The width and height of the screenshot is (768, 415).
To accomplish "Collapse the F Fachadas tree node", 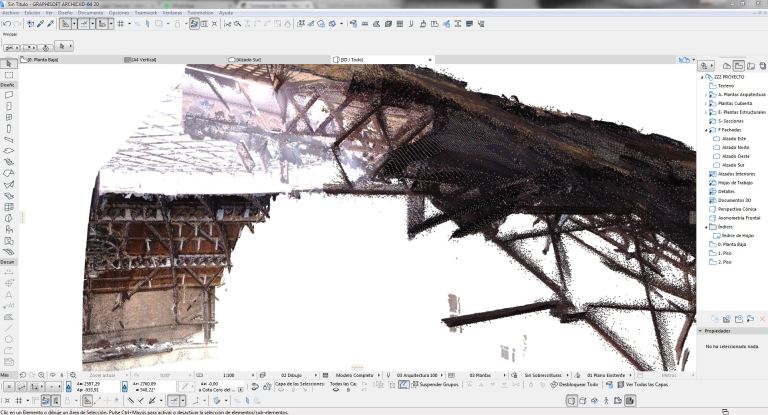I will (705, 130).
